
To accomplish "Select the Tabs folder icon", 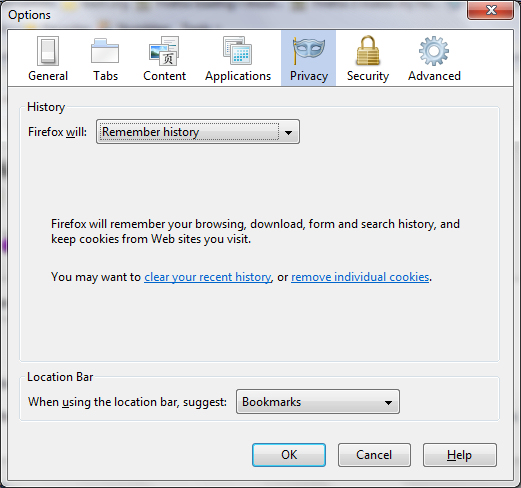I will tap(105, 51).
